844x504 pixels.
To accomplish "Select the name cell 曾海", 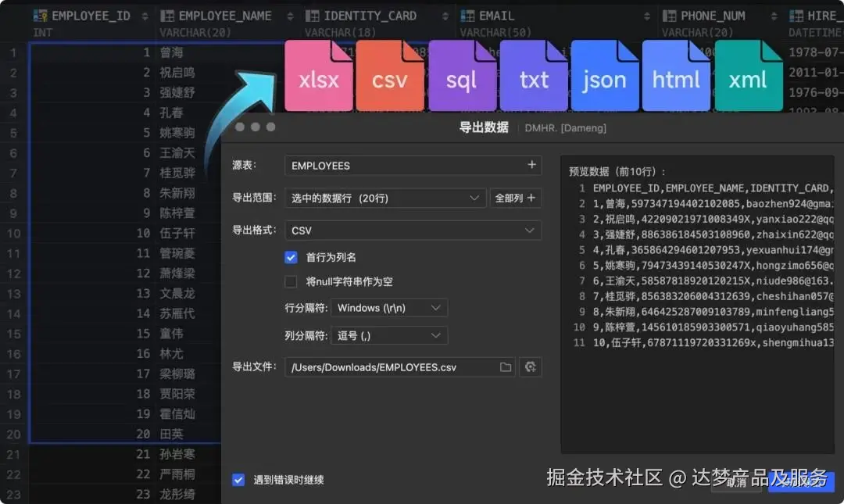I will (171, 53).
